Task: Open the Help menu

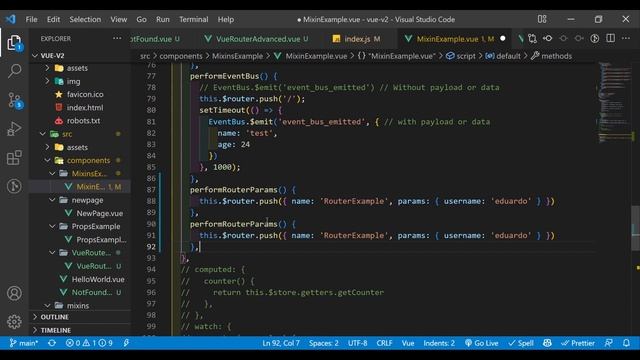Action: click(x=226, y=19)
